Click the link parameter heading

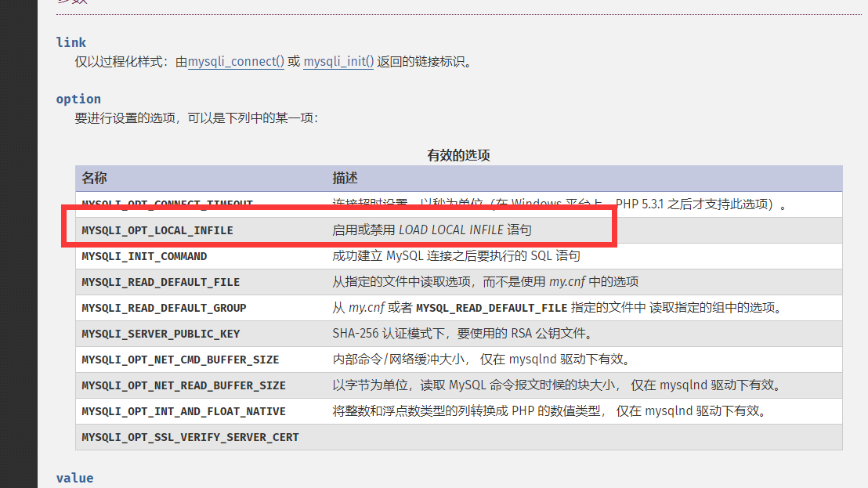(x=71, y=42)
